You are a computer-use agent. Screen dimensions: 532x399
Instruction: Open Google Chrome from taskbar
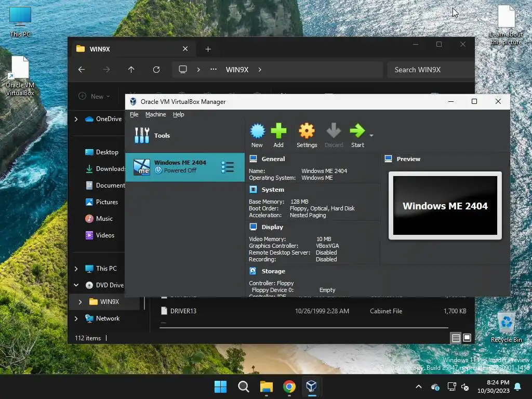point(289,387)
